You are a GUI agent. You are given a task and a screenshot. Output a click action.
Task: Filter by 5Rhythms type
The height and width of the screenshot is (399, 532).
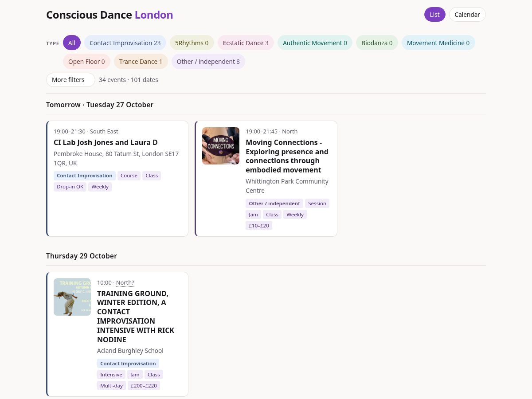192,43
